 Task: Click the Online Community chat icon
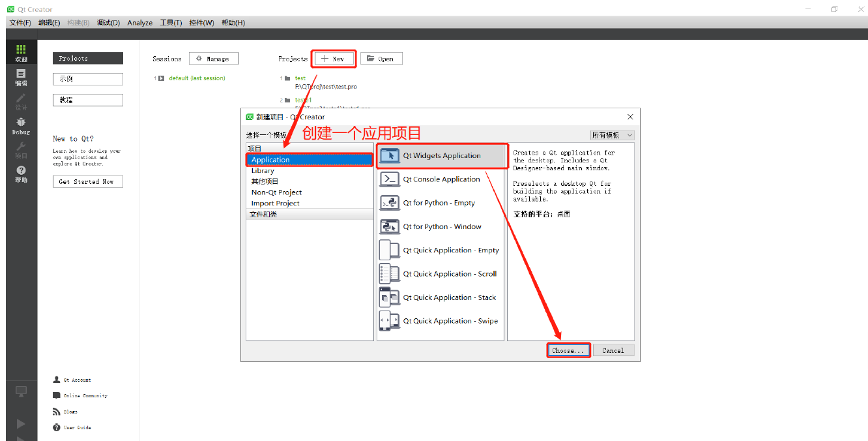(x=57, y=395)
